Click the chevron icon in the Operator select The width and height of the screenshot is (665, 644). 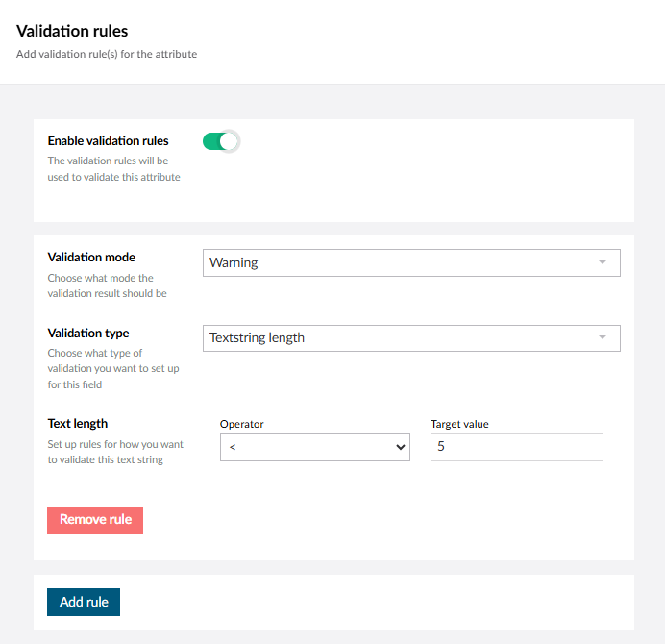(x=400, y=447)
